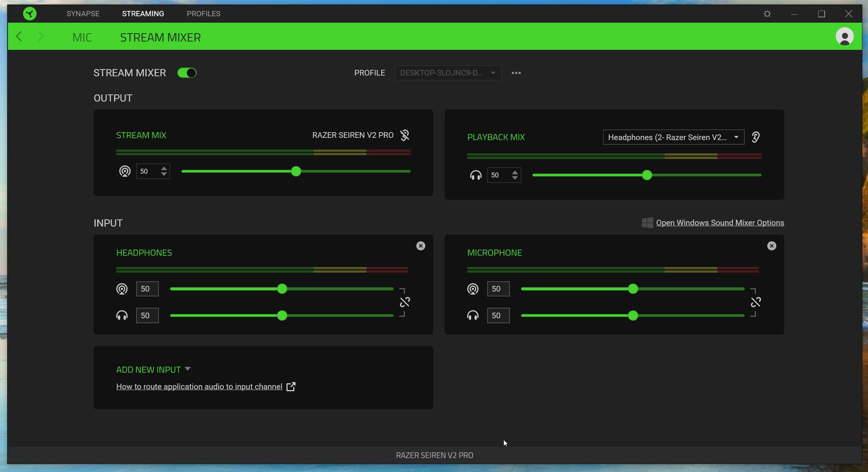Open the Profile dropdown

[x=448, y=73]
